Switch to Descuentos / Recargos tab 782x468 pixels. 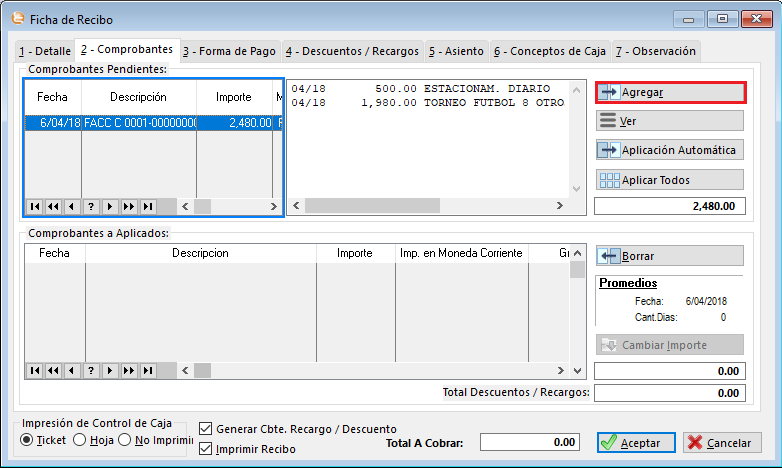click(354, 51)
